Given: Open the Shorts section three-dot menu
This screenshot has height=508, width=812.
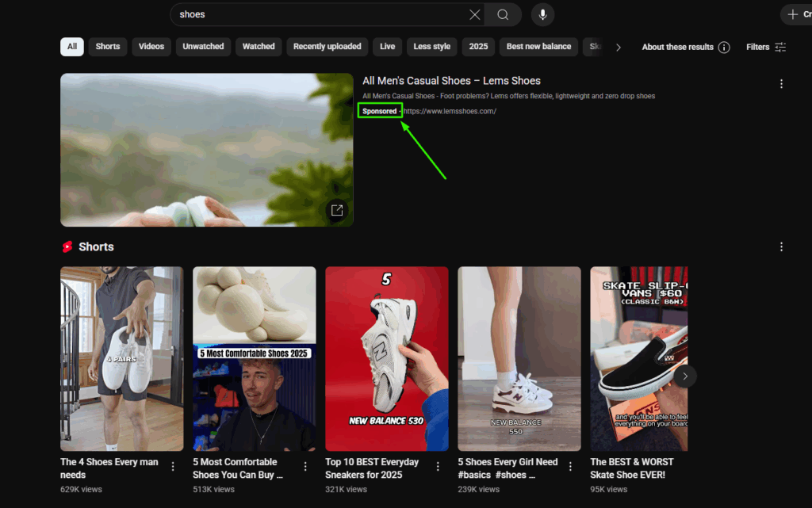Looking at the screenshot, I should [x=781, y=246].
